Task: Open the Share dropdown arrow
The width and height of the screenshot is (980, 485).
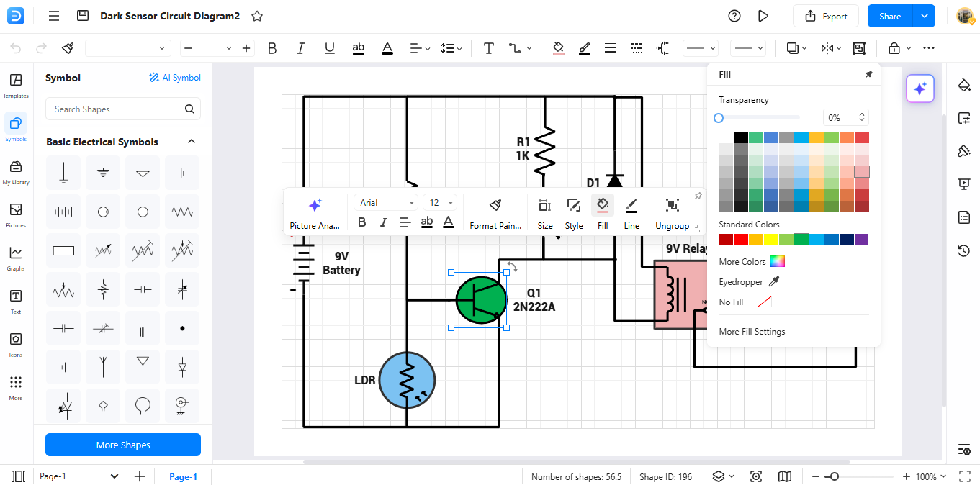Action: tap(924, 16)
